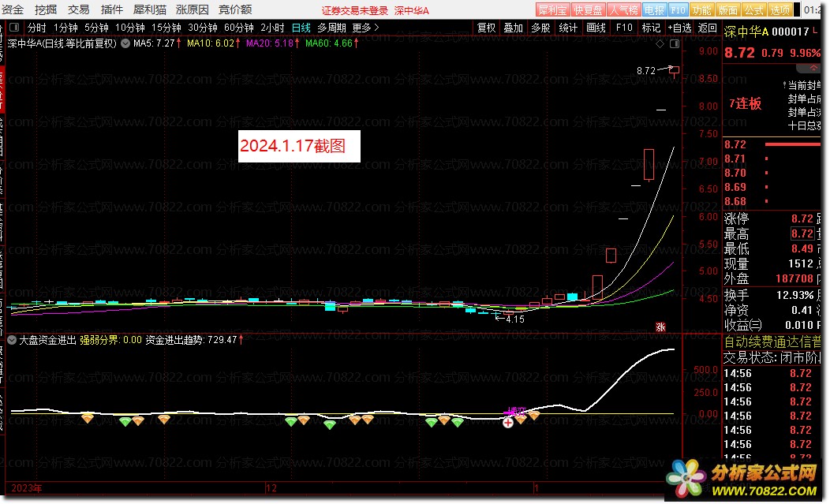Click the 复权 toolbar item
Screen dimensions: 830x504
pos(486,28)
